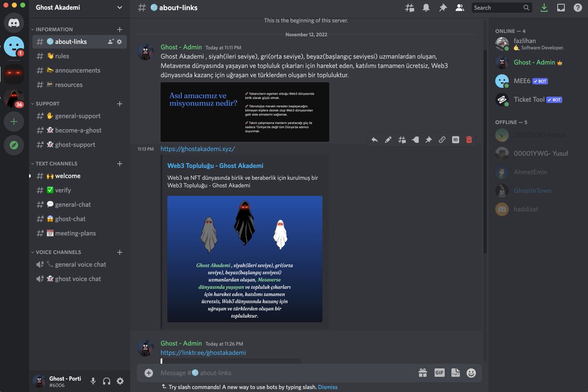Viewport: 588px width, 392px height.
Task: Open the meeting-plans channel
Action: [x=79, y=233]
